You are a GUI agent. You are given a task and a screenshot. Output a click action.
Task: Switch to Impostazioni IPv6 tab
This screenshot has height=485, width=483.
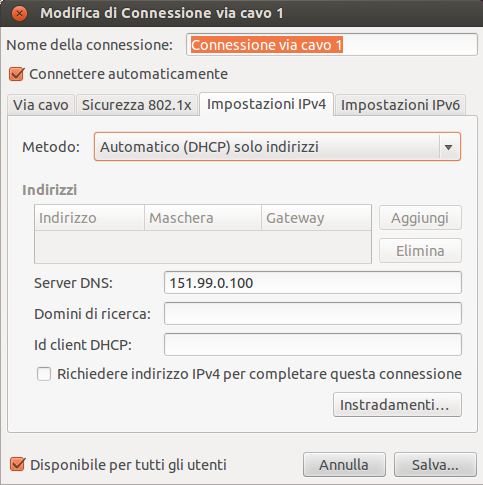400,105
